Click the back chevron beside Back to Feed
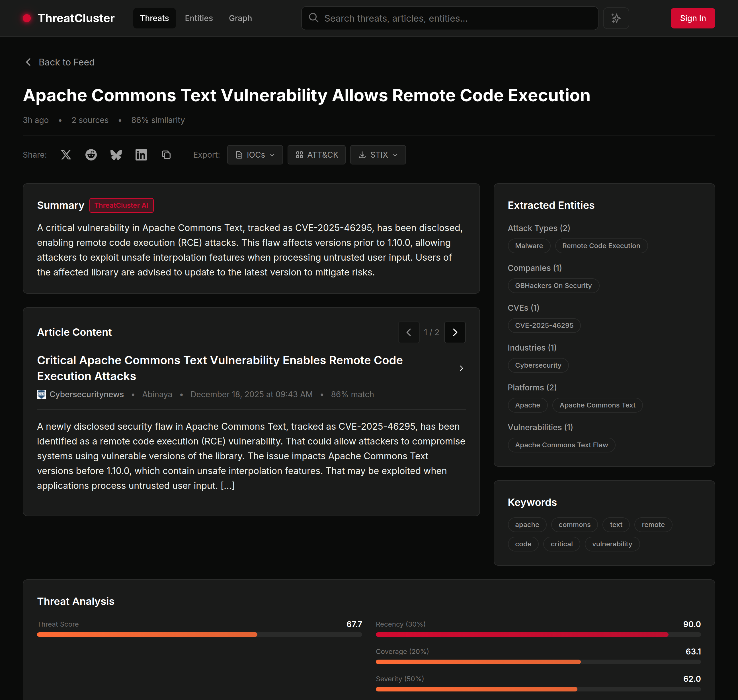Image resolution: width=738 pixels, height=700 pixels. [28, 62]
